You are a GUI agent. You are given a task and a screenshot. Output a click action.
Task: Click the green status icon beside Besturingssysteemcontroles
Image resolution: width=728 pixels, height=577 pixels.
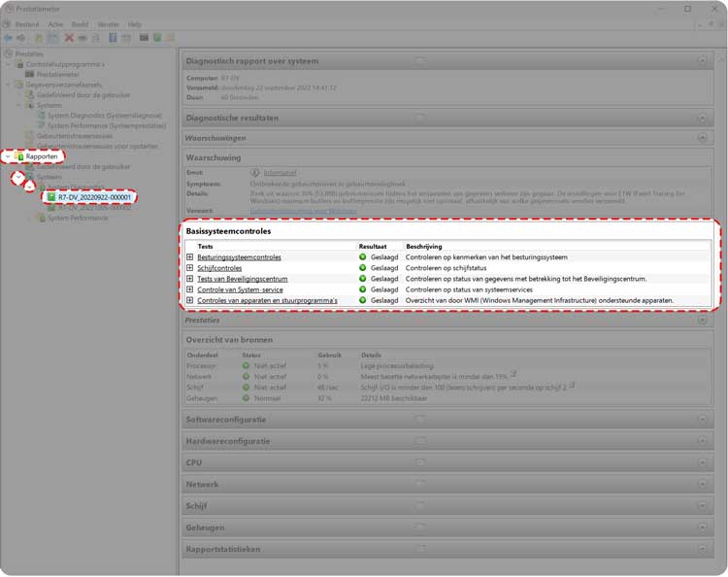coord(363,257)
